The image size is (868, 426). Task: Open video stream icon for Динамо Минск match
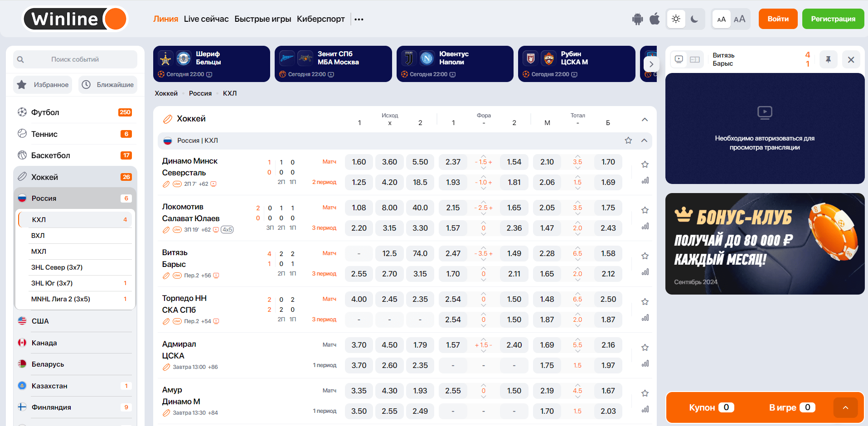point(213,184)
